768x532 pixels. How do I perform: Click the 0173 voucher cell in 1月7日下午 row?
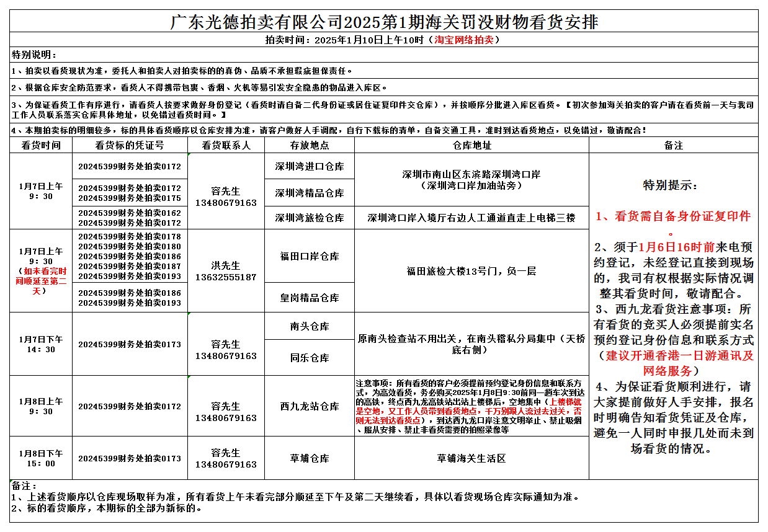(130, 344)
